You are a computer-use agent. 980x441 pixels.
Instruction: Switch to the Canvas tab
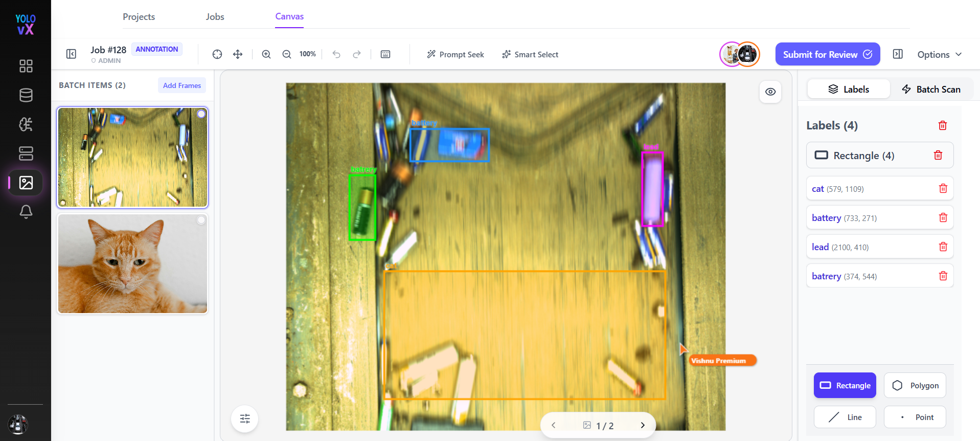point(289,17)
